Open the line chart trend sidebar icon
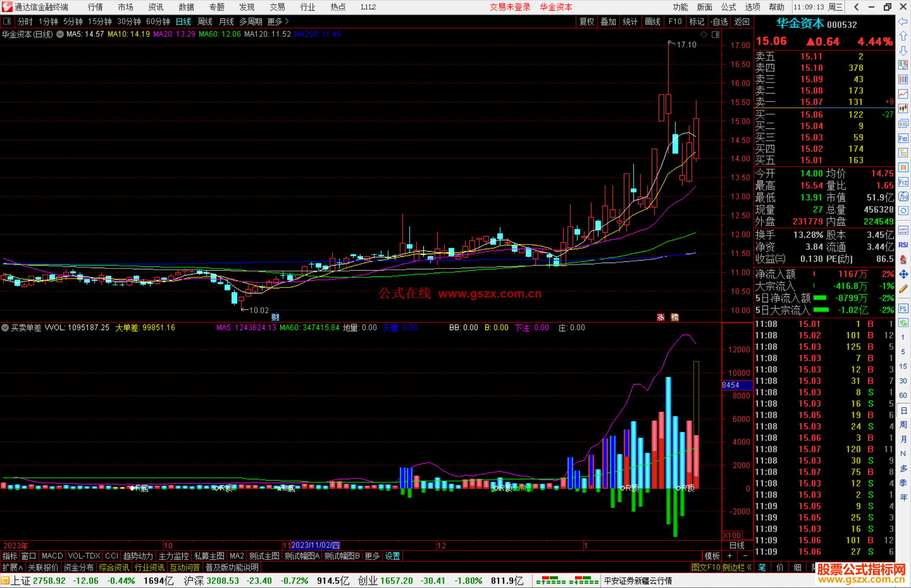 903,94
